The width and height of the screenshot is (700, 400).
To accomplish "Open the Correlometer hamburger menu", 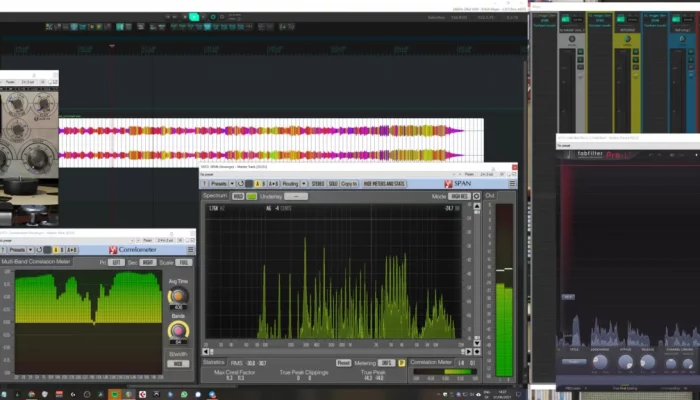I will 191,250.
